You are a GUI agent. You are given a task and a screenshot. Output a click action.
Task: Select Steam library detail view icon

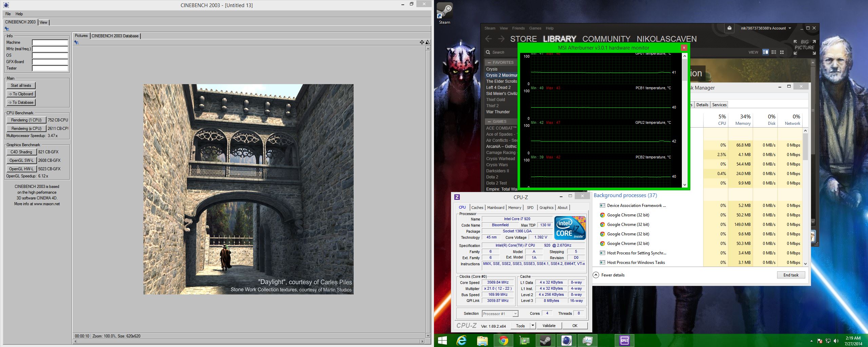[765, 52]
